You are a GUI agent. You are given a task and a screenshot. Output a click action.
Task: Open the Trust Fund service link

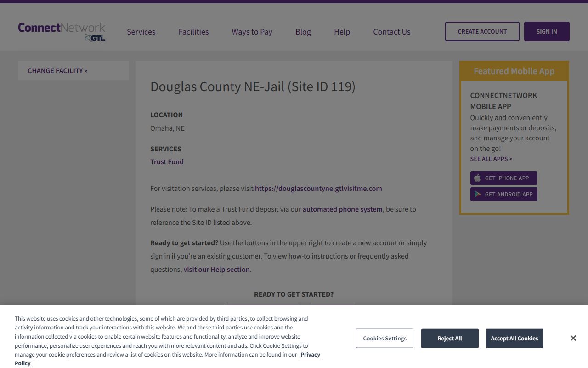click(167, 162)
